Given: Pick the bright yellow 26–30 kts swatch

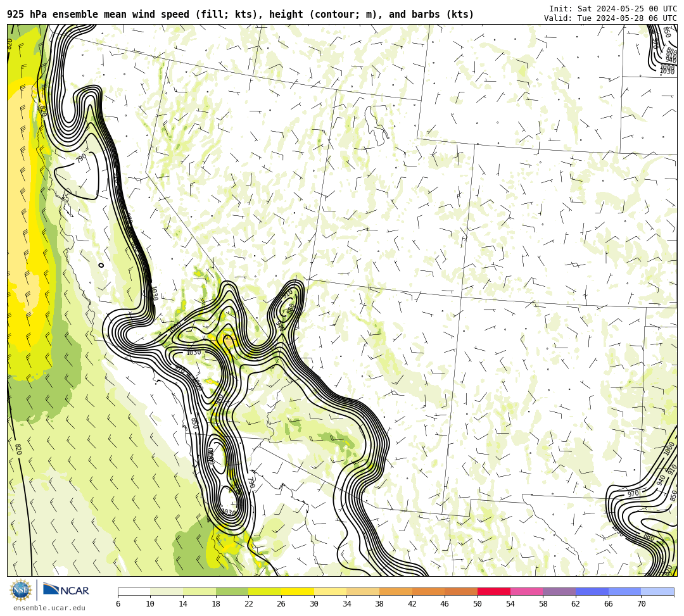Looking at the screenshot, I should click(298, 591).
